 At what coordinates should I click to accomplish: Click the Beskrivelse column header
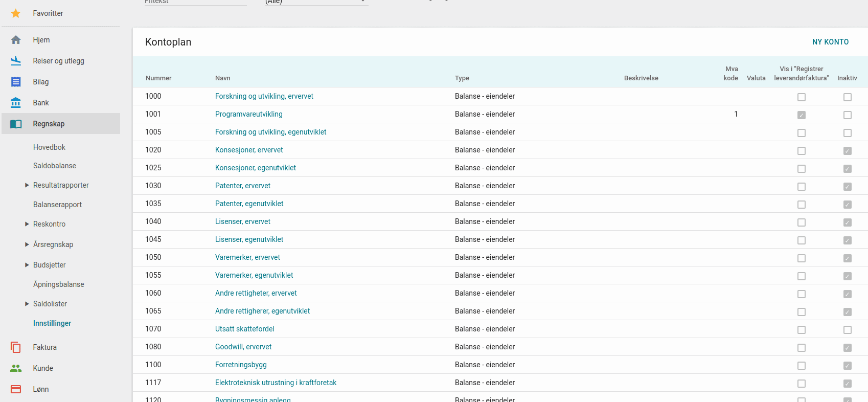641,78
